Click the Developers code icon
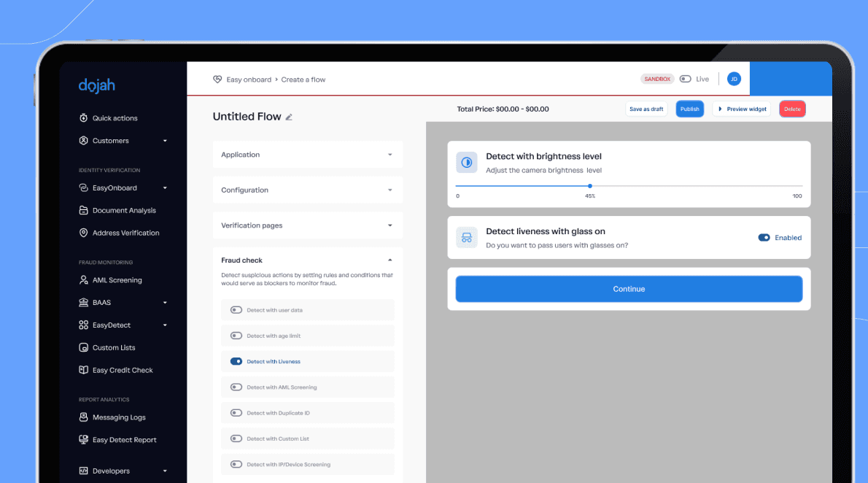868x483 pixels. click(x=84, y=471)
